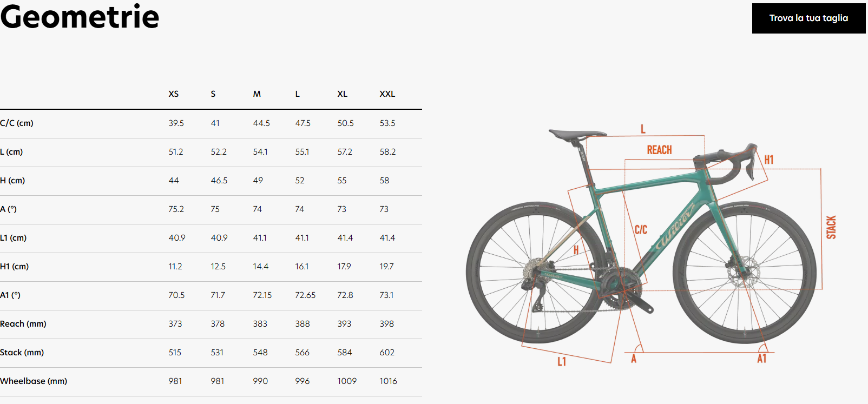This screenshot has width=868, height=404.
Task: Click the C/C (cm) row label
Action: [x=17, y=123]
